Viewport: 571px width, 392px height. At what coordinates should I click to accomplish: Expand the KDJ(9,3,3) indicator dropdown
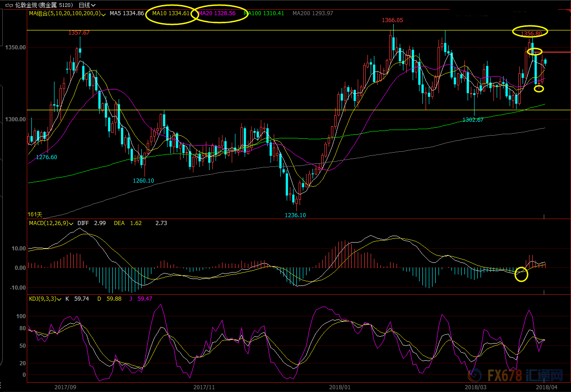tap(60, 299)
